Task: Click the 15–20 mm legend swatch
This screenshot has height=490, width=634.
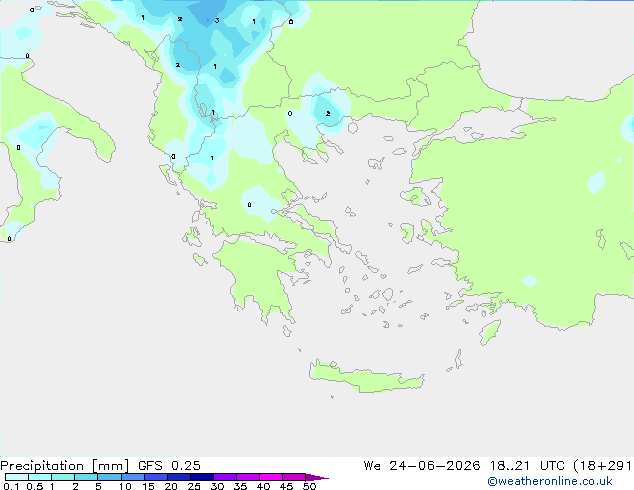Action: pyautogui.click(x=155, y=477)
